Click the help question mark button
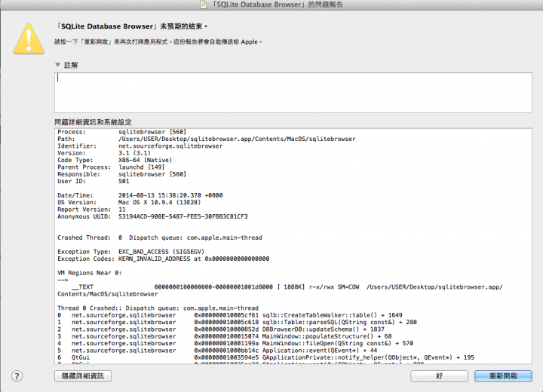Screen dimensions: 543x392 [x=17, y=376]
